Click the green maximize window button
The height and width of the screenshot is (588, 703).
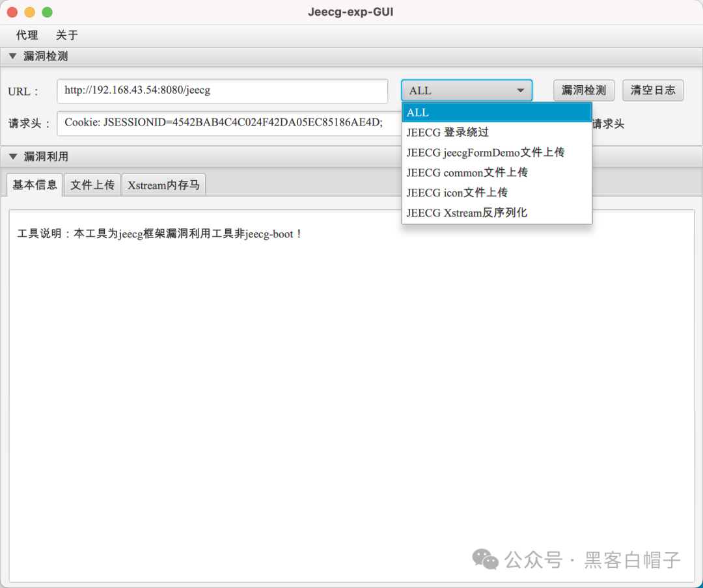pyautogui.click(x=47, y=12)
